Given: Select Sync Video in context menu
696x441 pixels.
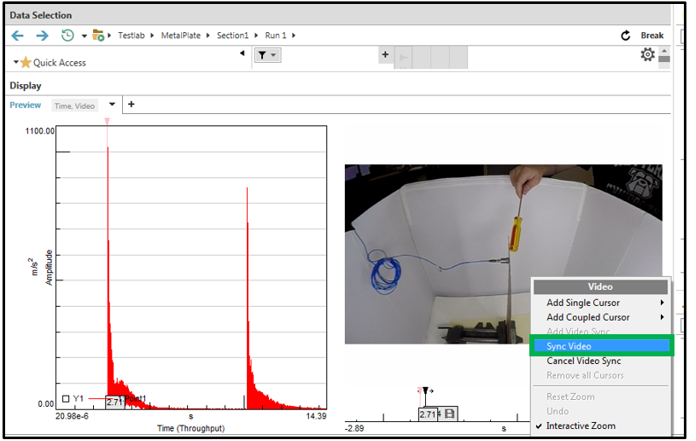Looking at the screenshot, I should click(569, 346).
